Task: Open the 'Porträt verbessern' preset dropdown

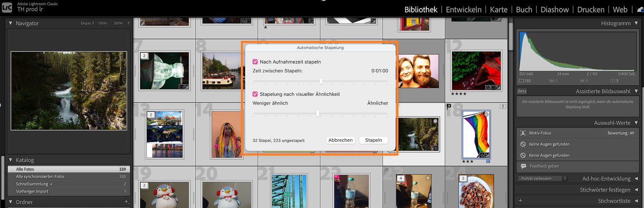Action: tap(542, 178)
